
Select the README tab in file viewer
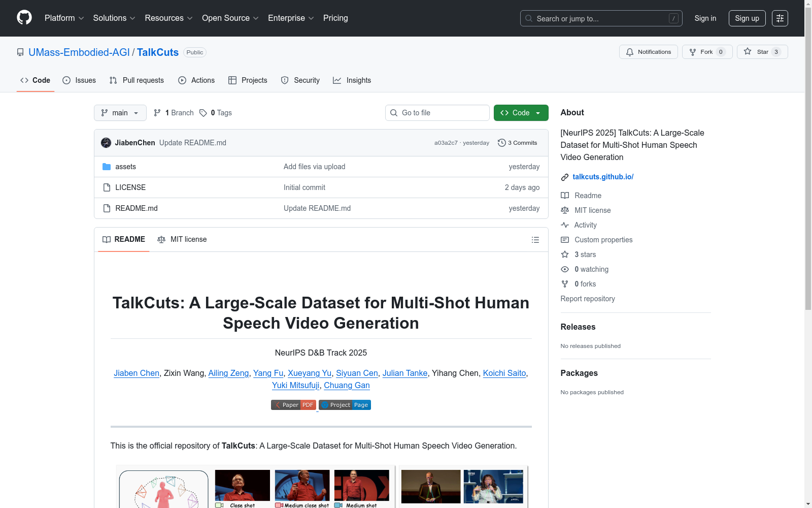(x=124, y=239)
